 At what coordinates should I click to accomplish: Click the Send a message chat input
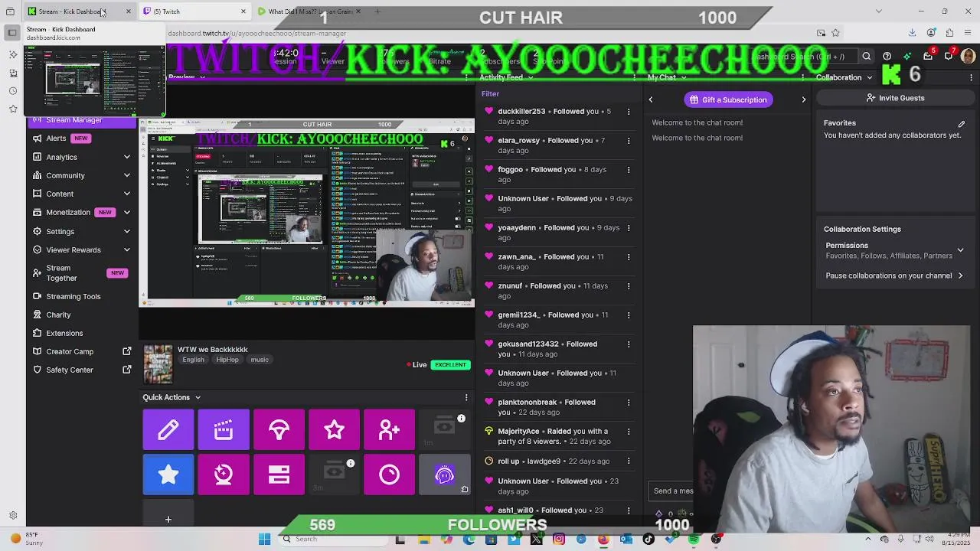672,491
